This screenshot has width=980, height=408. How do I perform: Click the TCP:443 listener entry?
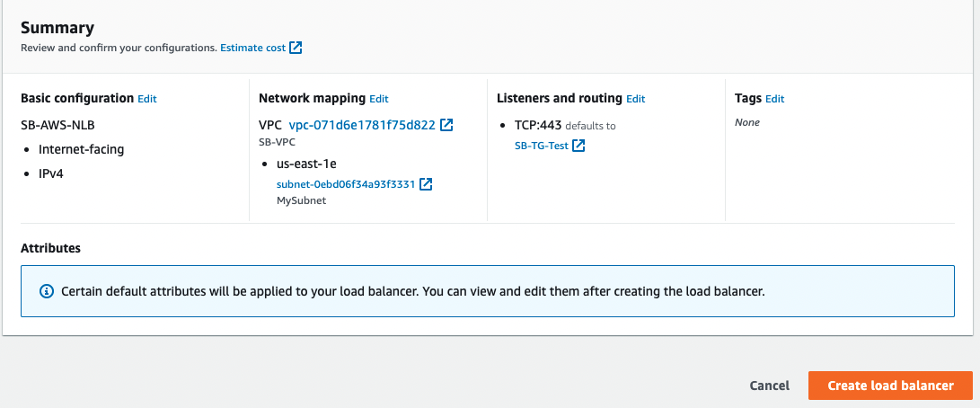(537, 126)
